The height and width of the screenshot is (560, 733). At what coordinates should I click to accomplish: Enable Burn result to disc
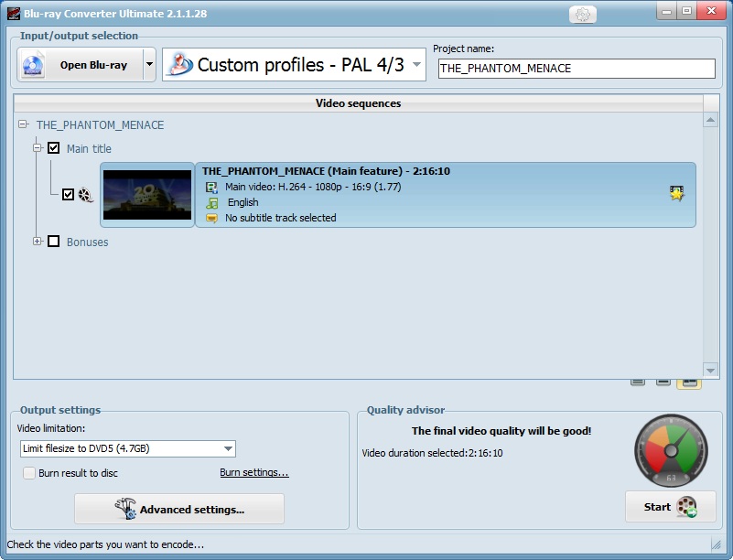click(x=29, y=473)
